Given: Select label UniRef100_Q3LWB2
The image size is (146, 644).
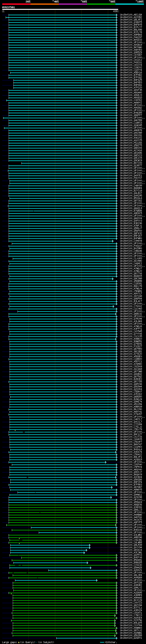Looking at the screenshot, I should [x=131, y=535].
